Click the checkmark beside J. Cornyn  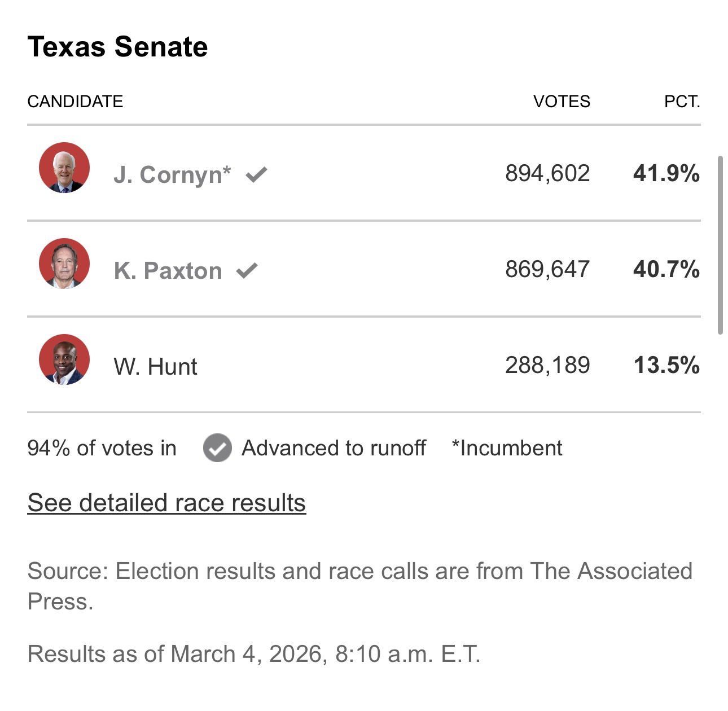click(256, 175)
